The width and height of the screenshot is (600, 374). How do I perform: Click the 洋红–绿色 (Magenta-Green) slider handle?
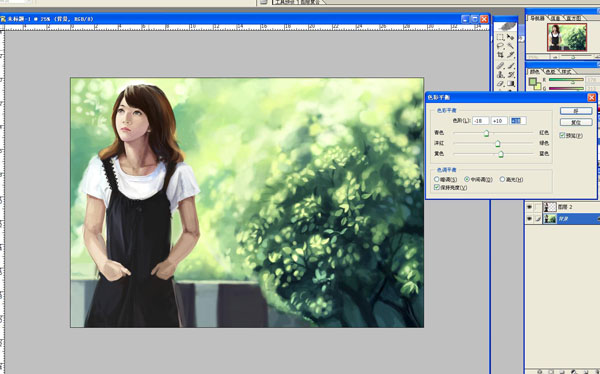tap(497, 144)
